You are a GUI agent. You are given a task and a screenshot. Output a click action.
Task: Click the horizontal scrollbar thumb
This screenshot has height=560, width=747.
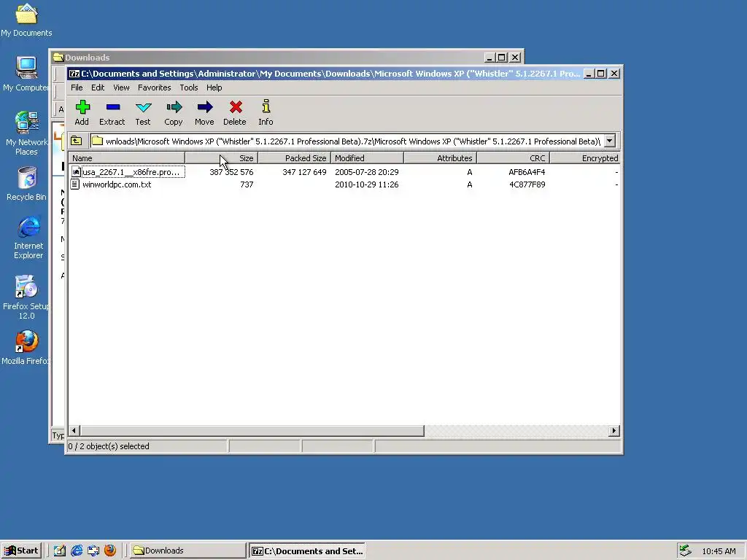click(252, 430)
